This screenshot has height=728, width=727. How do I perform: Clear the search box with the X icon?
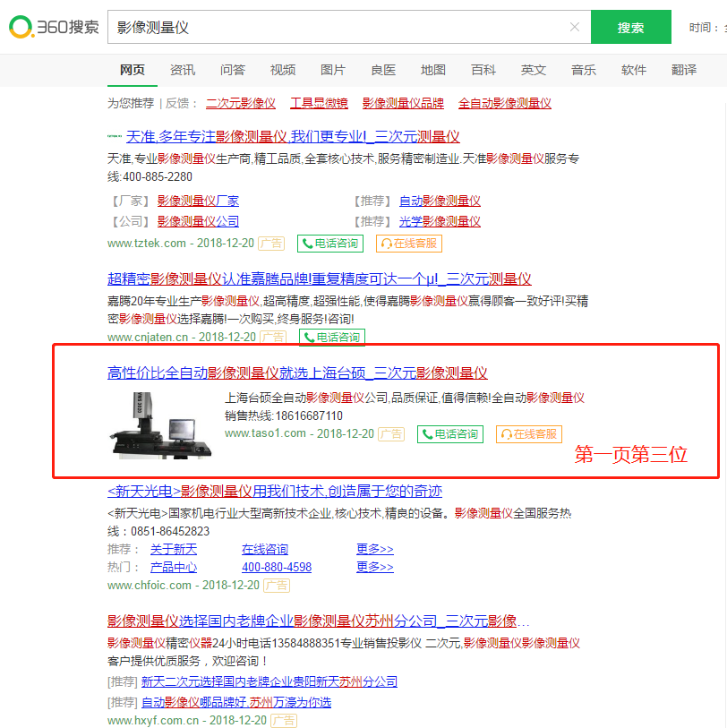point(574,27)
